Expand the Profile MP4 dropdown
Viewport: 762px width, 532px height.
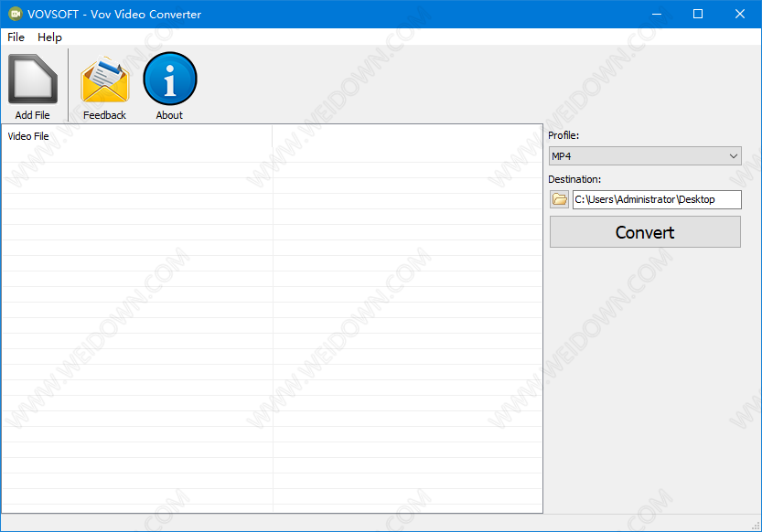[645, 156]
